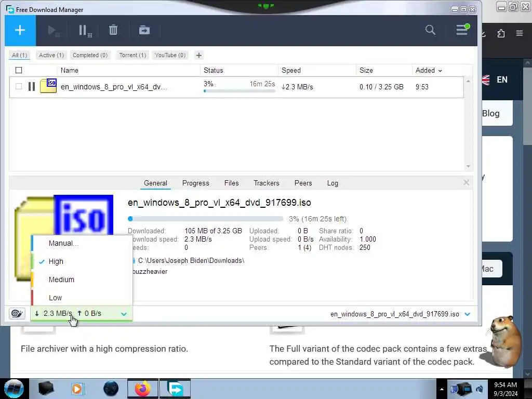This screenshot has height=399, width=532.
Task: Close the download details panel
Action: [x=466, y=183]
